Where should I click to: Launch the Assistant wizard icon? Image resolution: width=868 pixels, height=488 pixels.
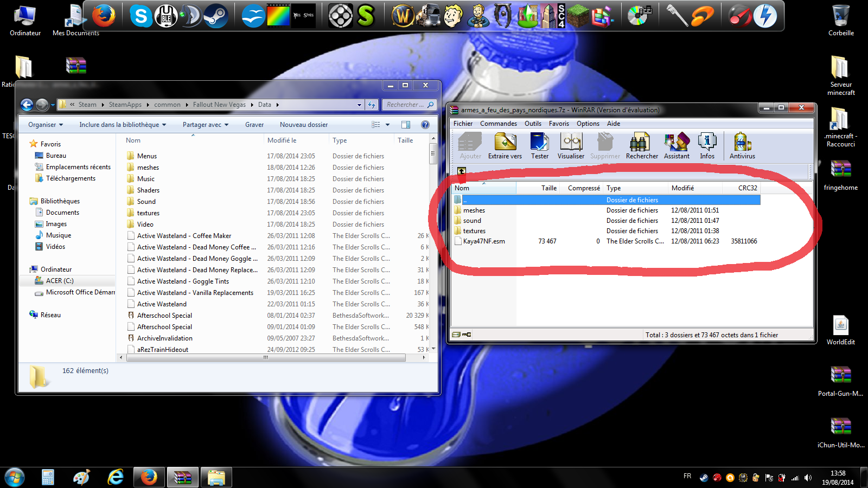point(676,146)
